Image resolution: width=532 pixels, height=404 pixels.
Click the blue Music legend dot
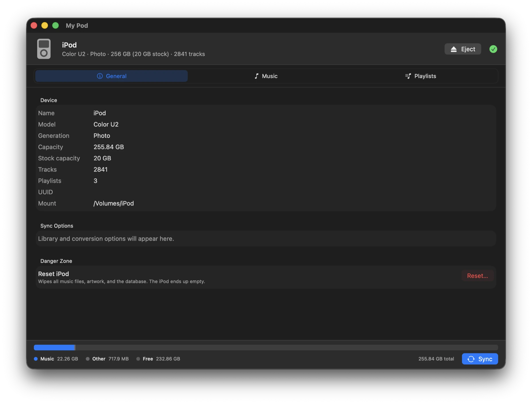click(x=36, y=359)
